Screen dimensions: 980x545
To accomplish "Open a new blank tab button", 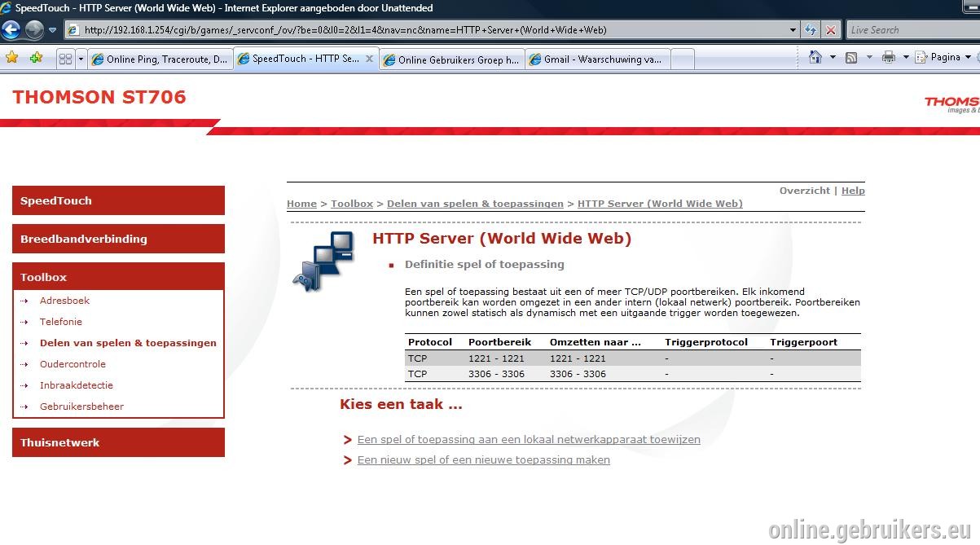I will (683, 59).
